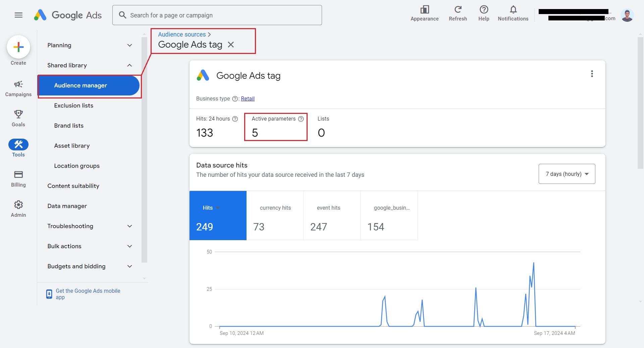Click the main page vertical scrollbar
The width and height of the screenshot is (644, 348).
pos(640,103)
